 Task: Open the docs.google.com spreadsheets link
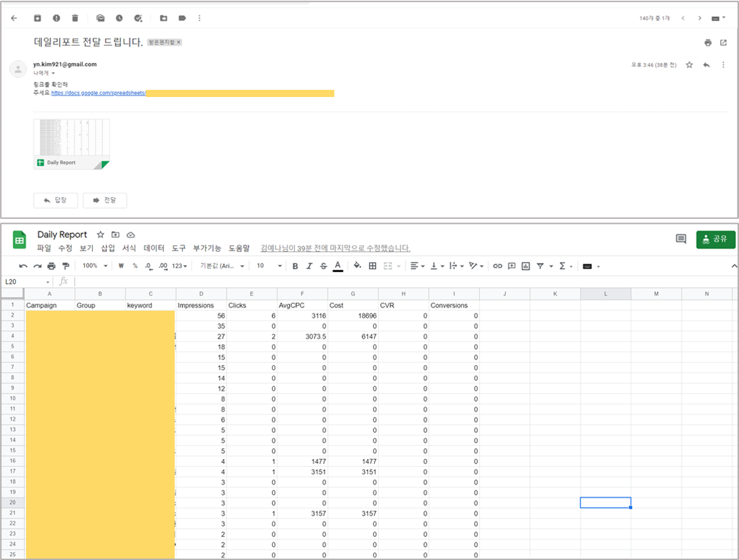(x=98, y=93)
